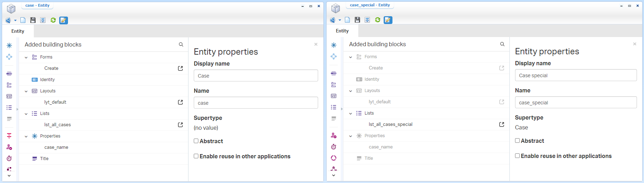Click search icon beside case_special Added building blocks

point(502,44)
